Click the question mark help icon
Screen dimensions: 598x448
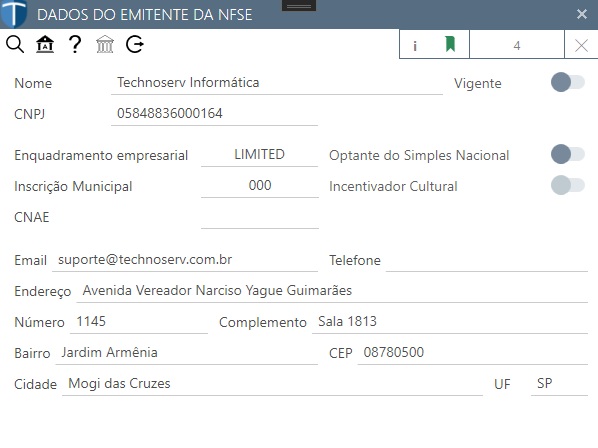[x=75, y=44]
